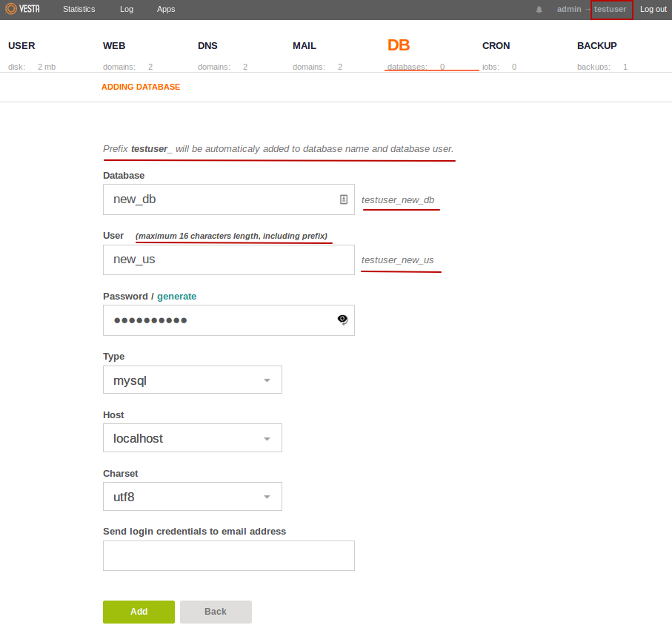Open the Statistics menu item

click(x=79, y=9)
